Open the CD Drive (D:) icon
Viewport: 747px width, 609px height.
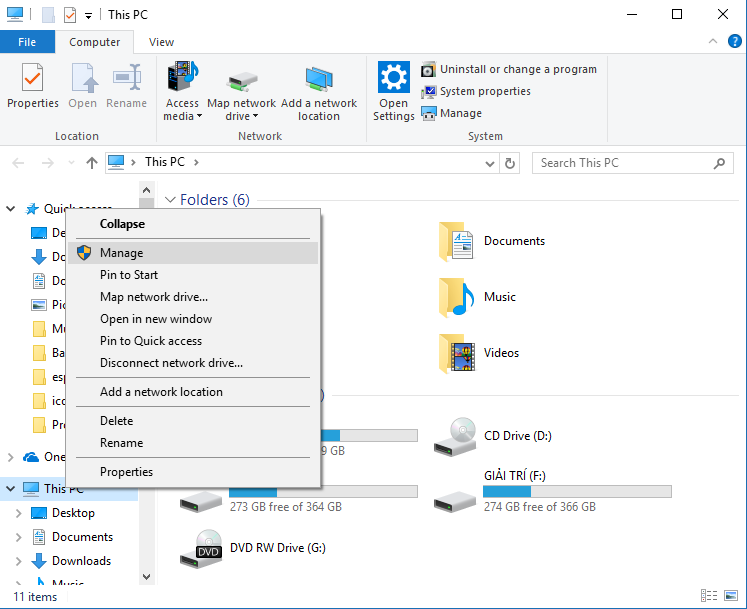(455, 436)
